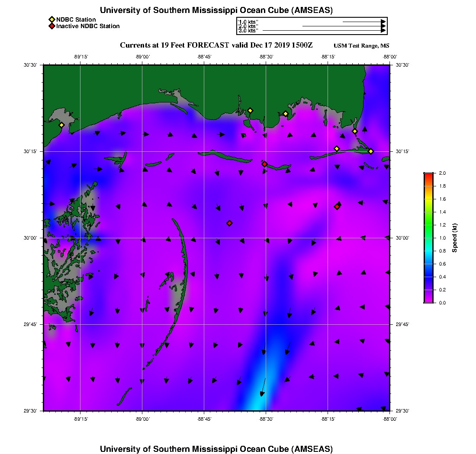Screen dimensions: 476x454
Task: Click the southernmost red inactive station marker
Action: point(229,223)
